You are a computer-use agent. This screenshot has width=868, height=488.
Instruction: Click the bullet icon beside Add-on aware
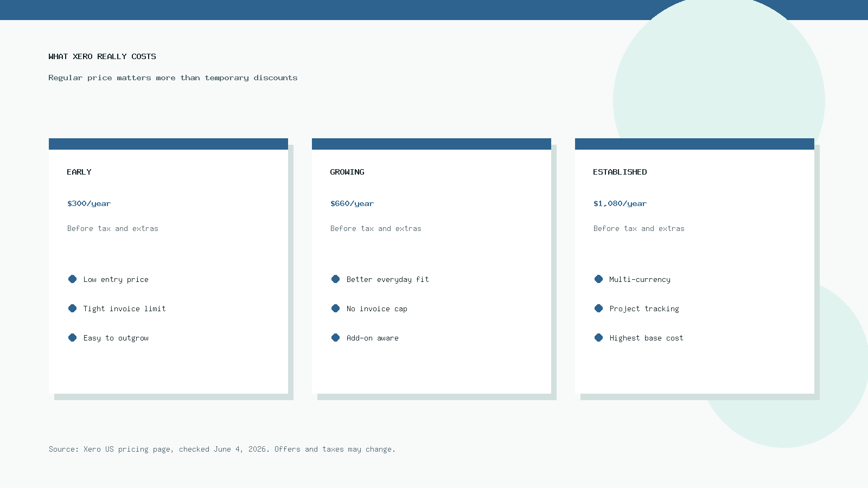click(x=335, y=338)
